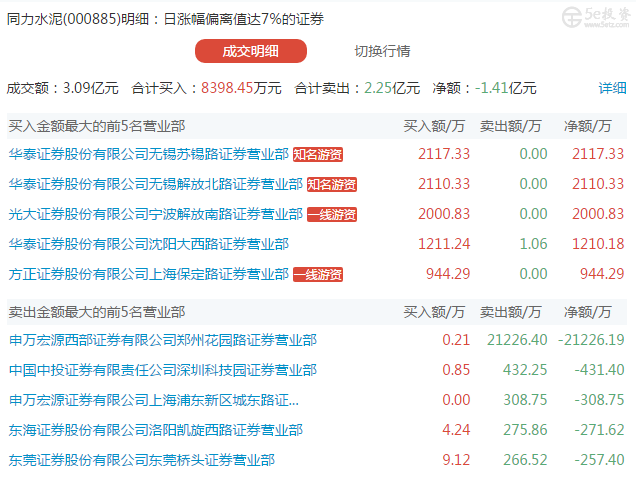Click buy amount 0.21 value
636x480 pixels.
(456, 340)
